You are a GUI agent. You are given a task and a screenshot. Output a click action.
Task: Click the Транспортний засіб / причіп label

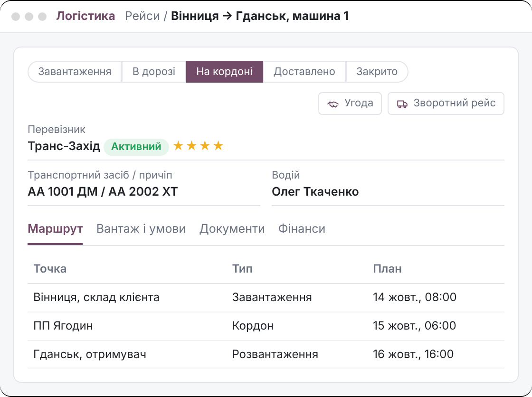[x=100, y=175]
